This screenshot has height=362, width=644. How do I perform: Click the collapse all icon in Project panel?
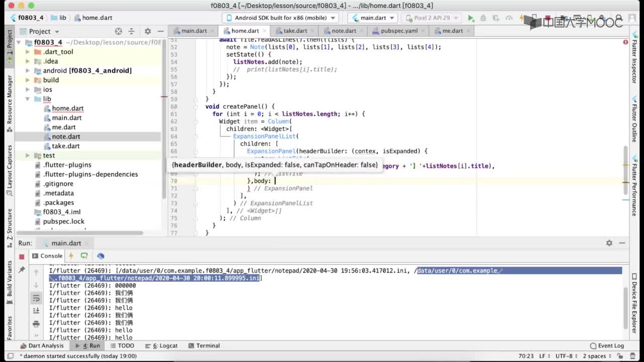(132, 31)
